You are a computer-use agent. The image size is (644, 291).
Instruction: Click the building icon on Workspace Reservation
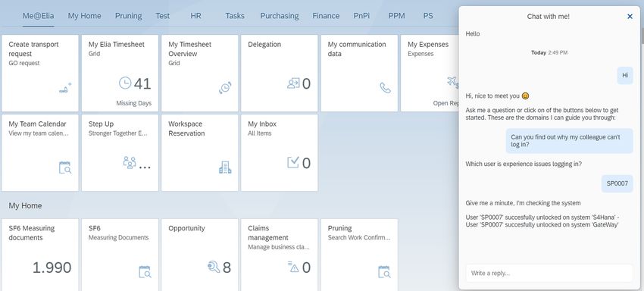[x=225, y=167]
